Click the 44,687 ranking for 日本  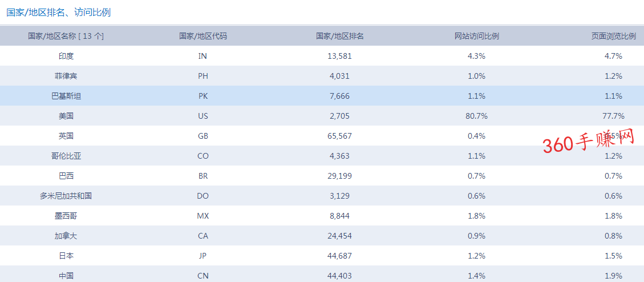tap(340, 256)
